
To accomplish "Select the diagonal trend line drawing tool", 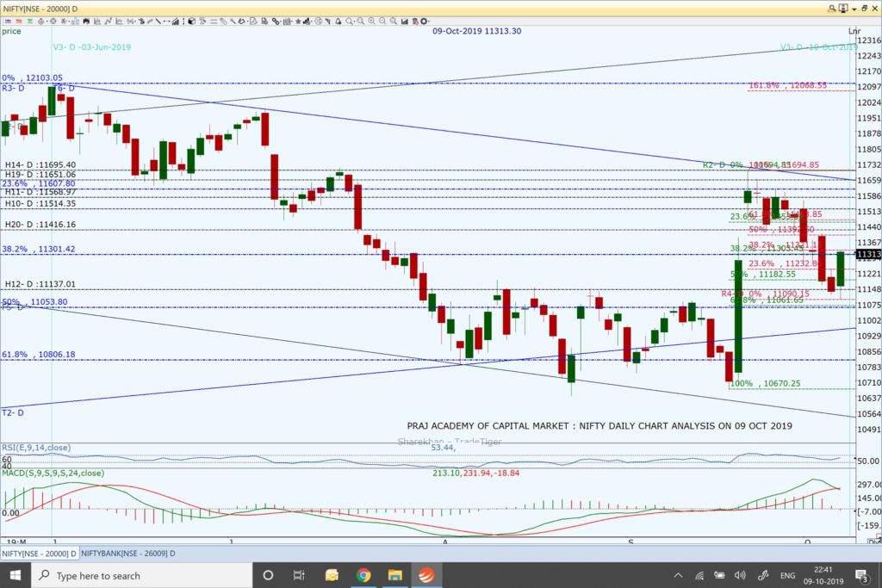I will (x=158, y=22).
